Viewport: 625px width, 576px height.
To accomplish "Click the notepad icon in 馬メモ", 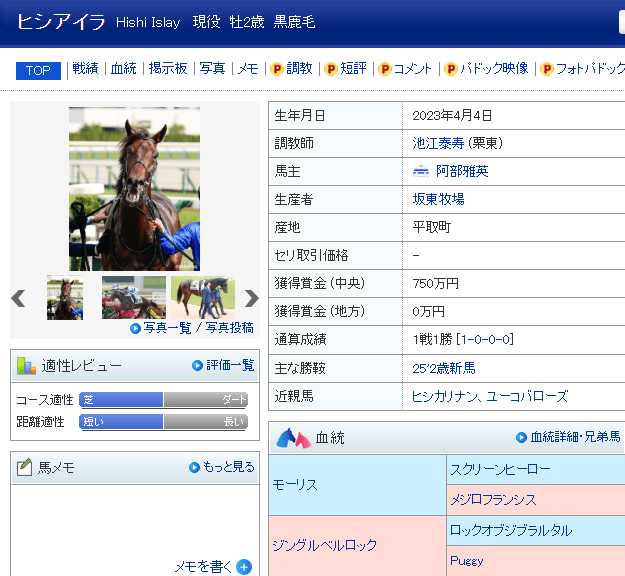I will (x=24, y=467).
